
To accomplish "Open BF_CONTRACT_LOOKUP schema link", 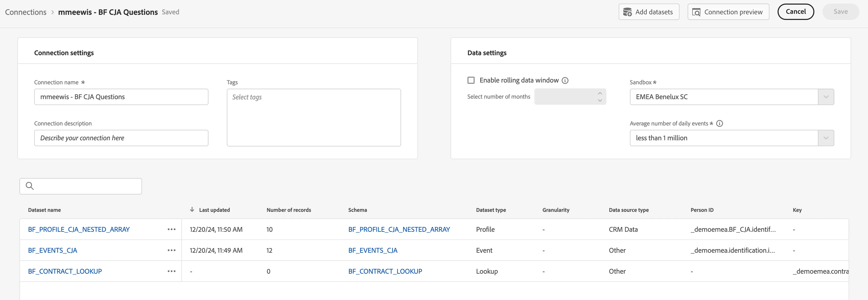I will (x=385, y=271).
